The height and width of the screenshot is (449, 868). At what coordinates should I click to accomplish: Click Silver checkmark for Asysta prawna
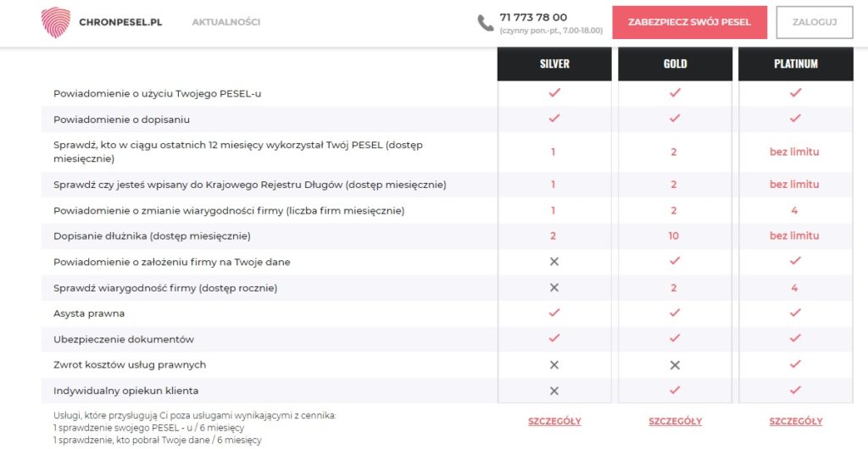click(554, 313)
